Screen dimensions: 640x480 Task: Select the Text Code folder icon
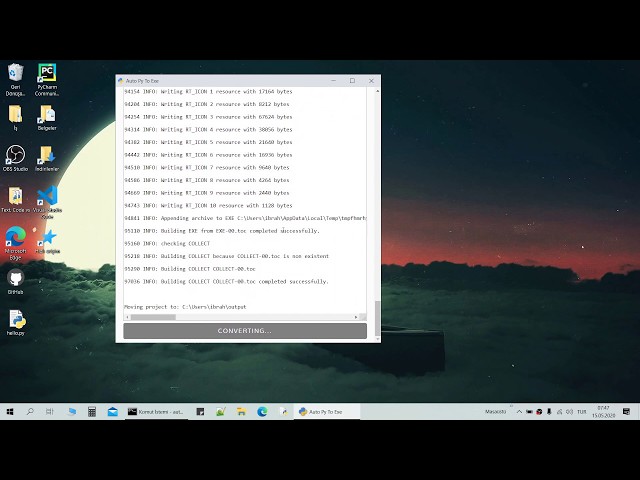tap(16, 200)
